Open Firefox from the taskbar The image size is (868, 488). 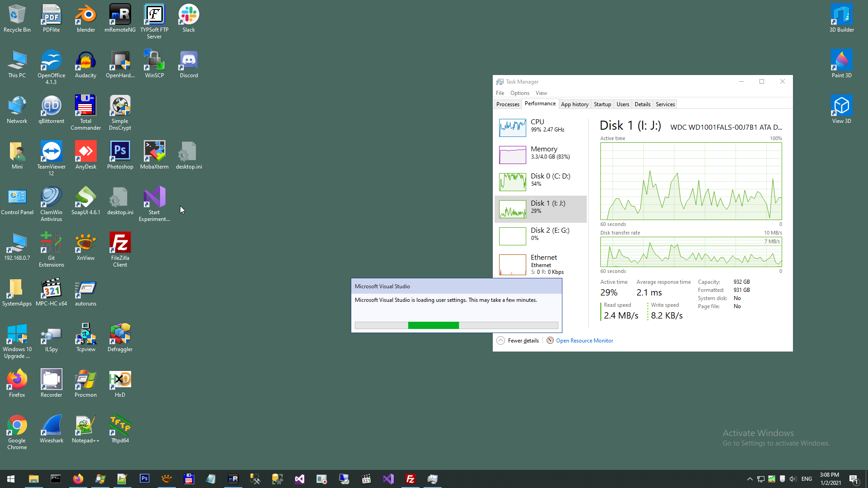[78, 479]
